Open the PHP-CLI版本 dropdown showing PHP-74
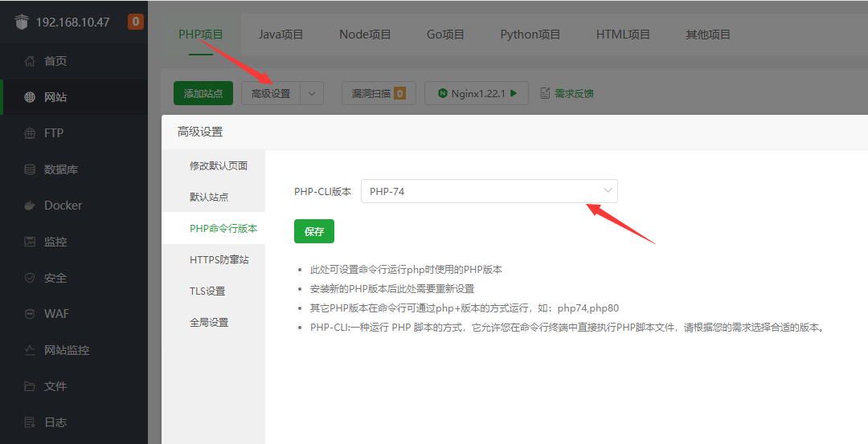 (489, 191)
